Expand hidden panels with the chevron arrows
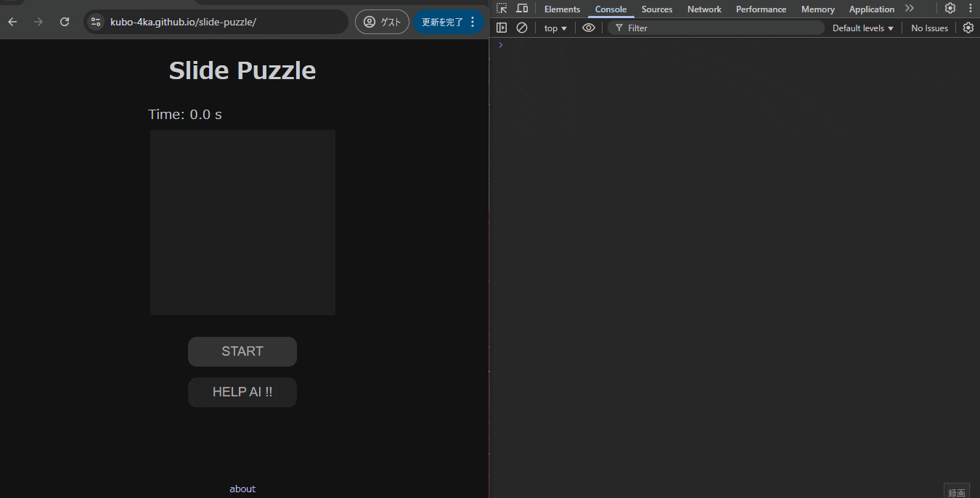Image resolution: width=980 pixels, height=498 pixels. (910, 8)
